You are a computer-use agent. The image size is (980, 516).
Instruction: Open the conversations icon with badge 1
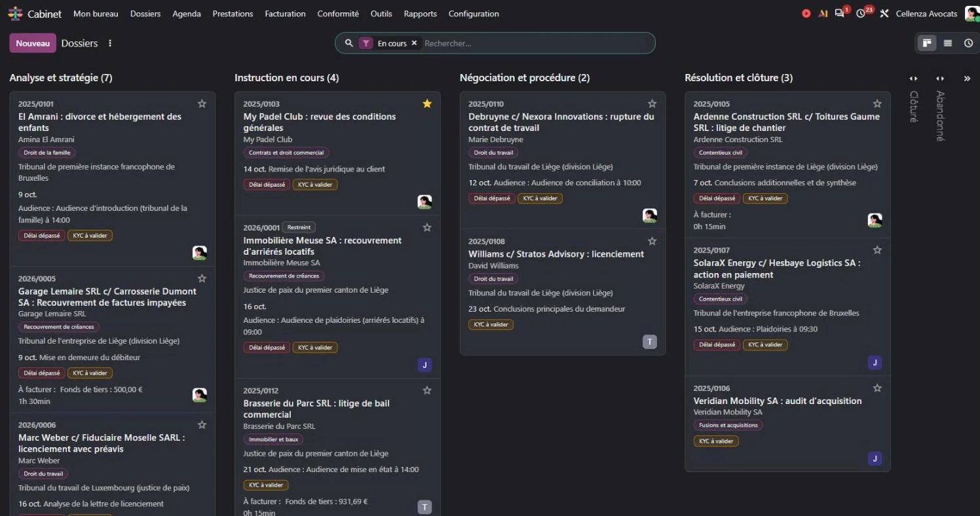pyautogui.click(x=840, y=13)
